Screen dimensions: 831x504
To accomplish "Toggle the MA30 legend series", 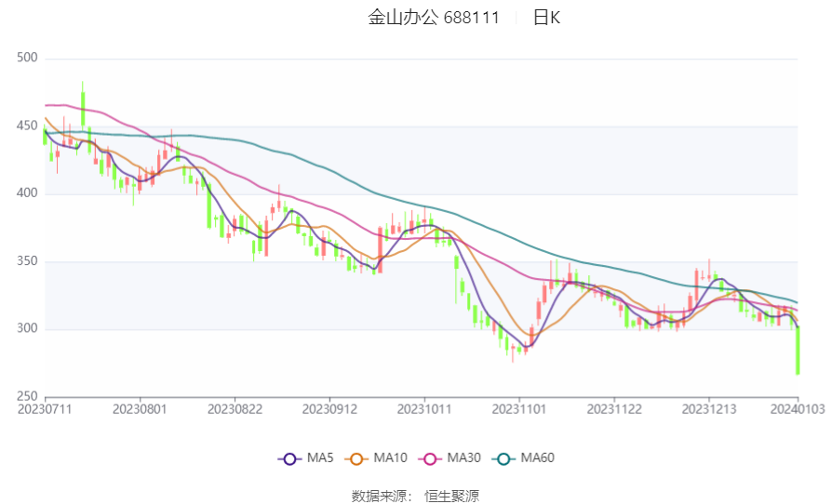I will pyautogui.click(x=449, y=458).
